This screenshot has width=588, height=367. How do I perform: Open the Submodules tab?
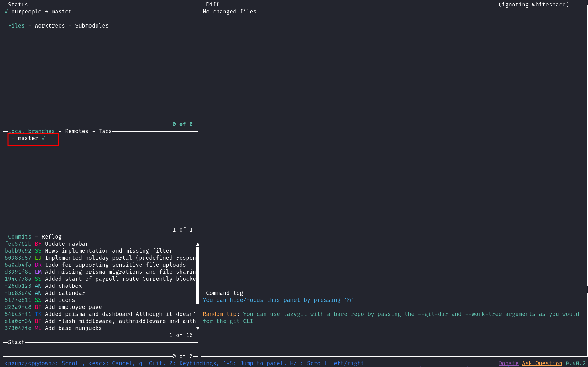pos(92,26)
